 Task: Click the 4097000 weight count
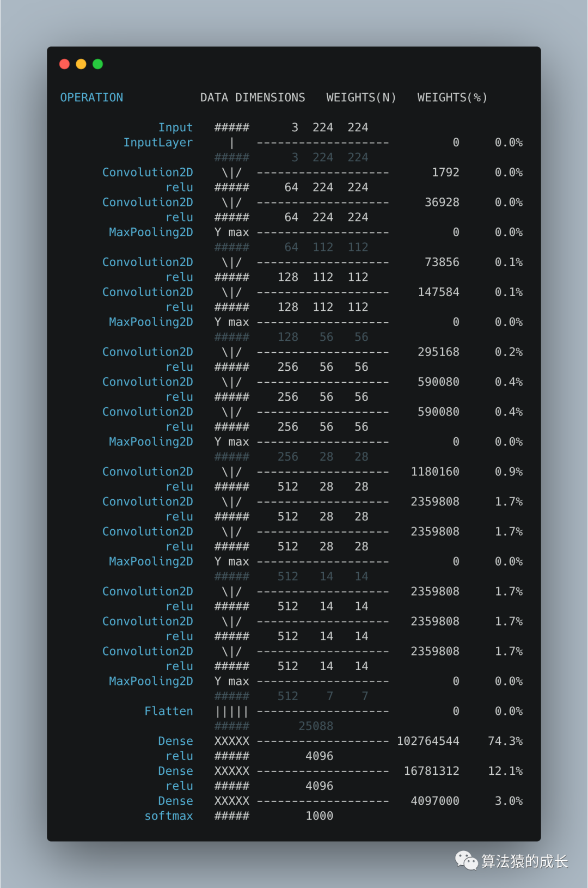pos(435,801)
